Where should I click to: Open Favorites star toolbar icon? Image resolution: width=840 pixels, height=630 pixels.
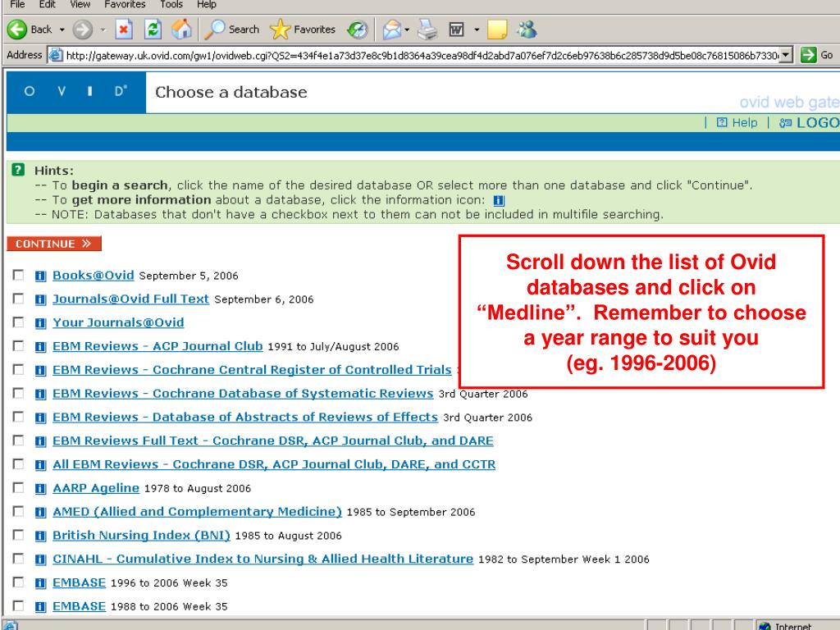[x=280, y=30]
